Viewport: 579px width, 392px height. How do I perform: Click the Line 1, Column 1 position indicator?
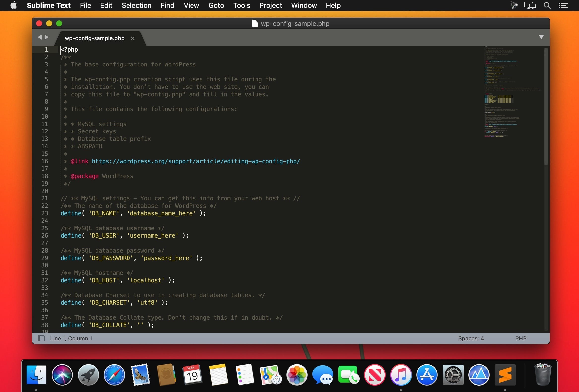[71, 338]
